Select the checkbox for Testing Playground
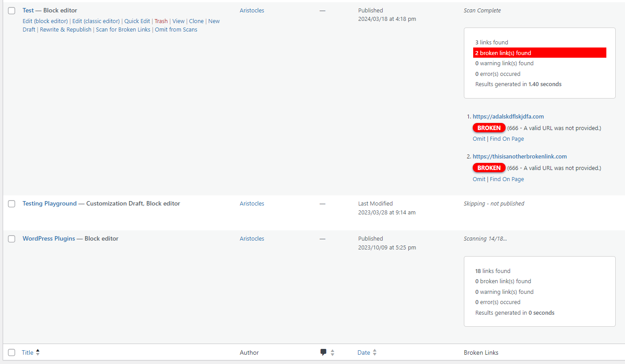The width and height of the screenshot is (625, 364). (x=11, y=204)
